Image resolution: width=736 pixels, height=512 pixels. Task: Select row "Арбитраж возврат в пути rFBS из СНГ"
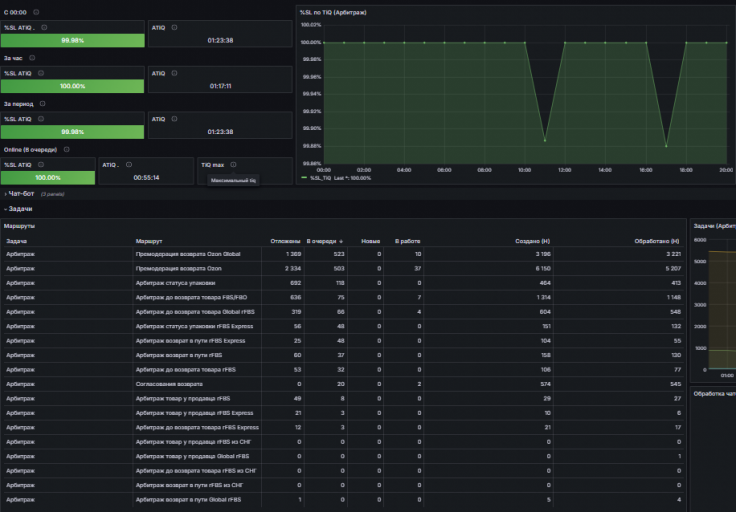tap(343, 485)
